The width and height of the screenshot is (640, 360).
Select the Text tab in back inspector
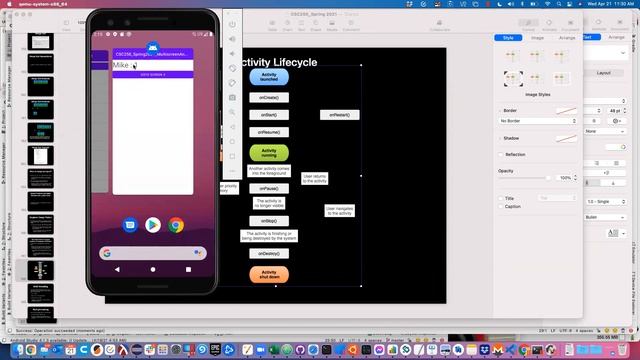tap(591, 37)
